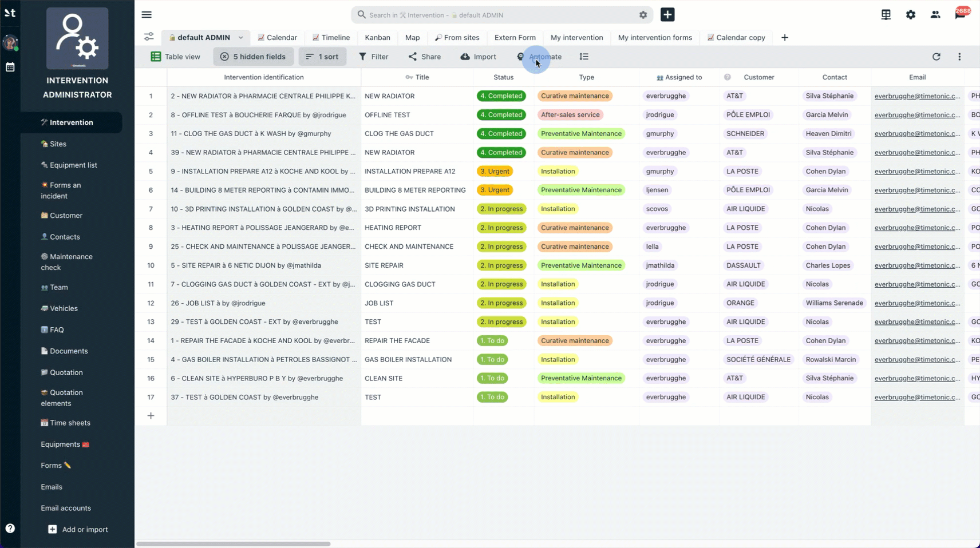980x548 pixels.
Task: Open the Table view selector
Action: pyautogui.click(x=176, y=57)
